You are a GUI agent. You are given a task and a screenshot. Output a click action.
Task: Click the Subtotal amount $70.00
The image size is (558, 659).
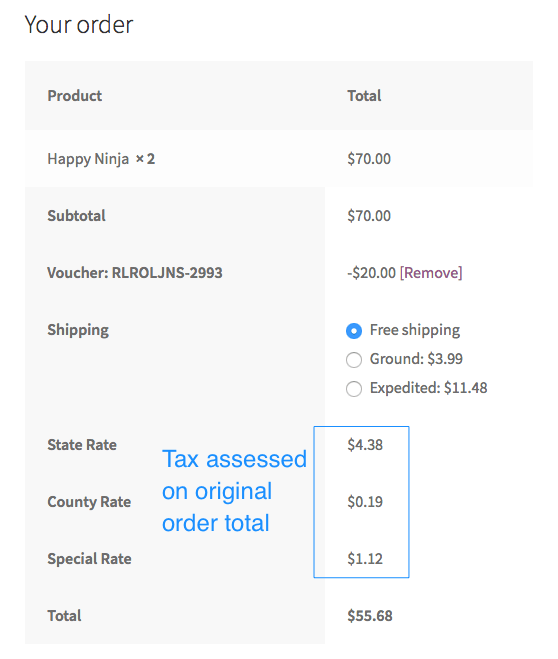click(369, 216)
